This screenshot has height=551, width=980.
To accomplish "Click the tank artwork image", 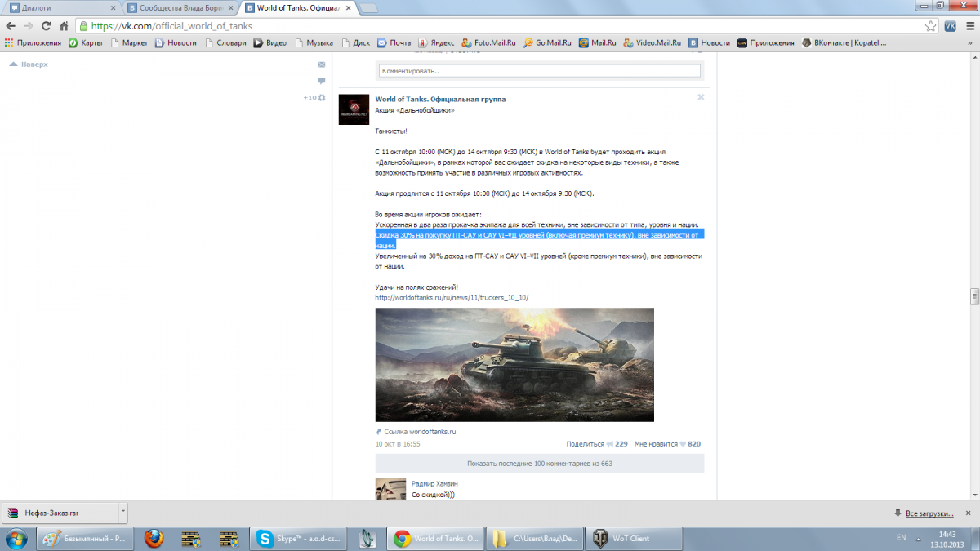I will click(x=514, y=365).
